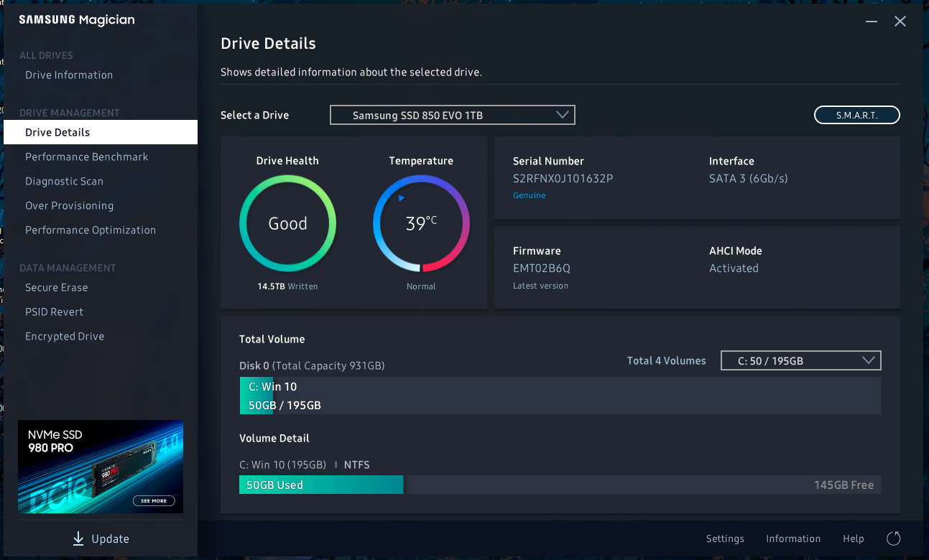This screenshot has height=560, width=929.
Task: Click the SATA 3 (6Gb/s) interface value
Action: (x=749, y=179)
